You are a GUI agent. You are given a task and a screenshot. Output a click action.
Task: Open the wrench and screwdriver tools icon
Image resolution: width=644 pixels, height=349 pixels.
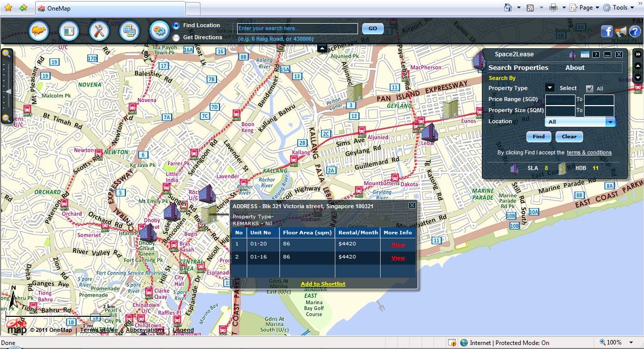click(x=99, y=31)
